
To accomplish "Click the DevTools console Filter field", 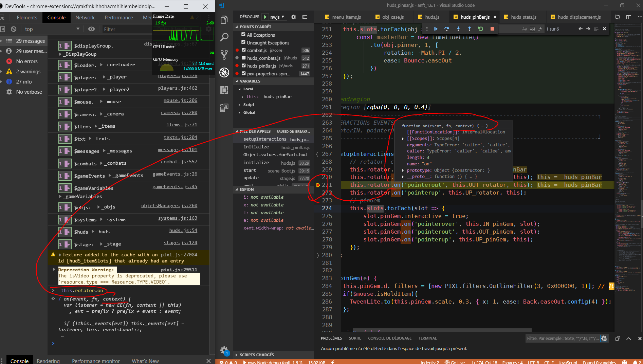I will click(x=127, y=30).
